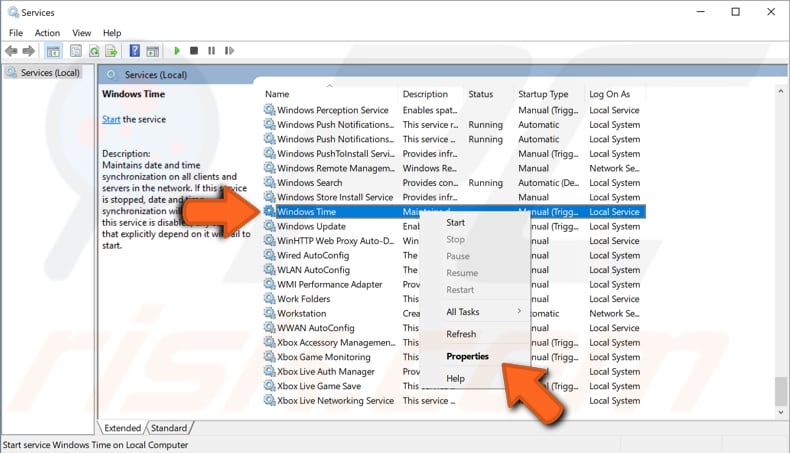
Task: Choose Refresh in the context menu
Action: point(475,334)
